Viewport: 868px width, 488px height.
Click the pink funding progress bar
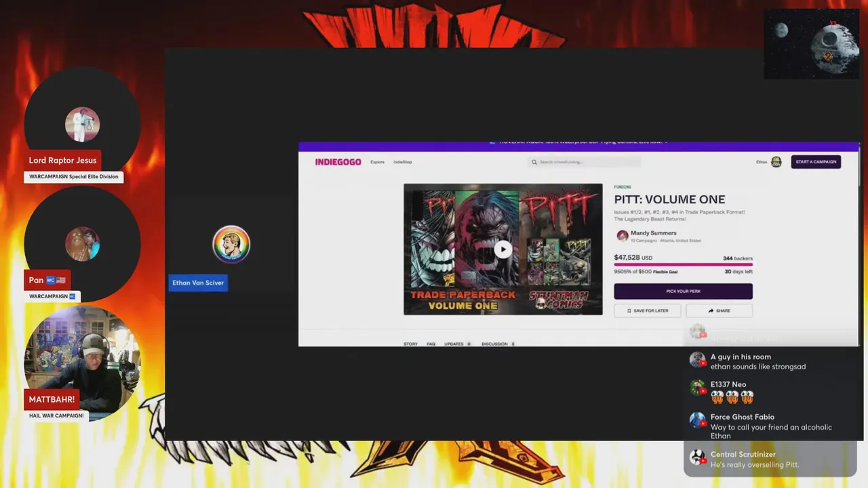point(683,265)
